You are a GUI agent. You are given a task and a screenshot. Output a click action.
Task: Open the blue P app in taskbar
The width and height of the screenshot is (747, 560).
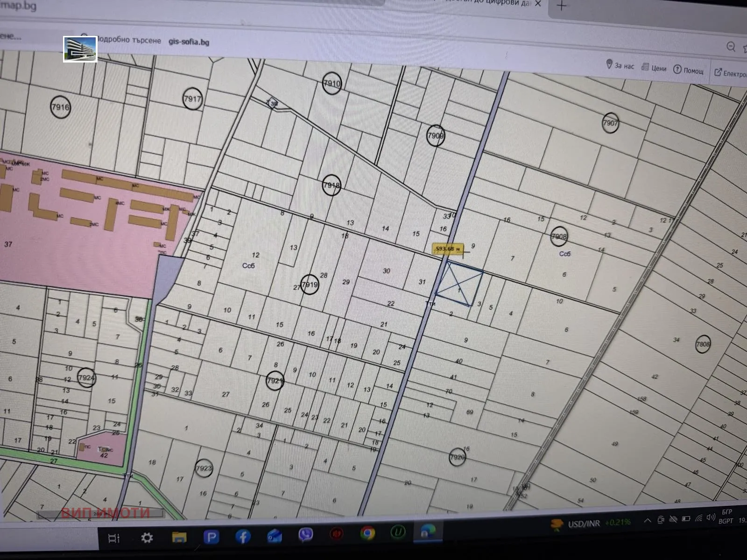tap(211, 537)
